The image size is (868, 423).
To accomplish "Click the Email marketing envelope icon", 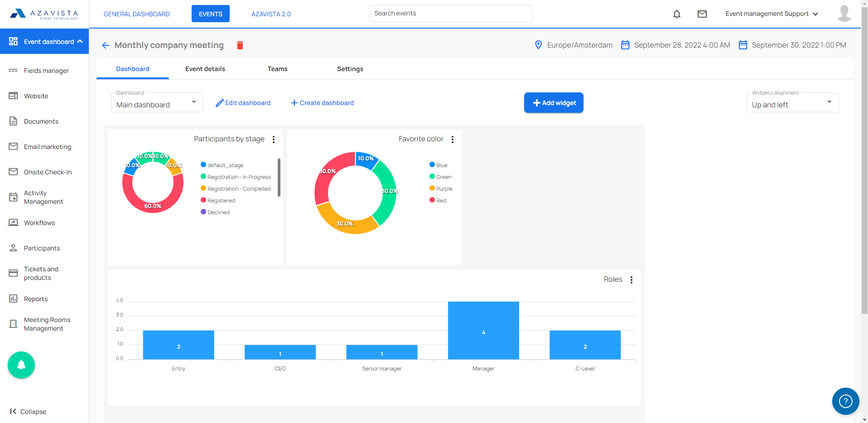I will click(x=13, y=146).
